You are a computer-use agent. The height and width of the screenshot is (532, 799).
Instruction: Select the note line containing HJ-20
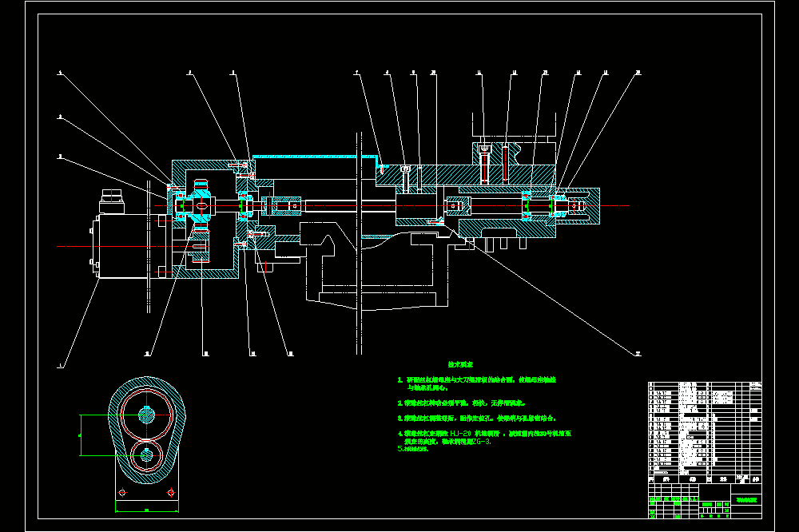coord(484,434)
